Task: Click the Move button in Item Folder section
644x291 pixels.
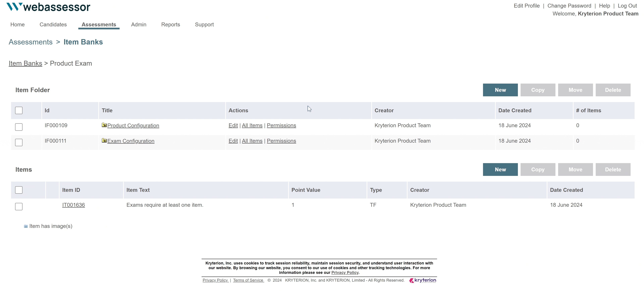Action: 575,90
